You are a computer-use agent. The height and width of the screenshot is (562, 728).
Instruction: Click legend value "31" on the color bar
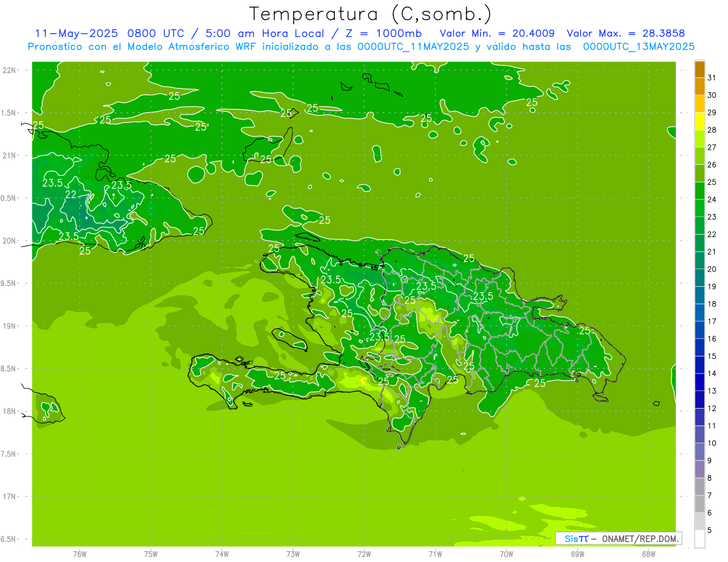[712, 78]
